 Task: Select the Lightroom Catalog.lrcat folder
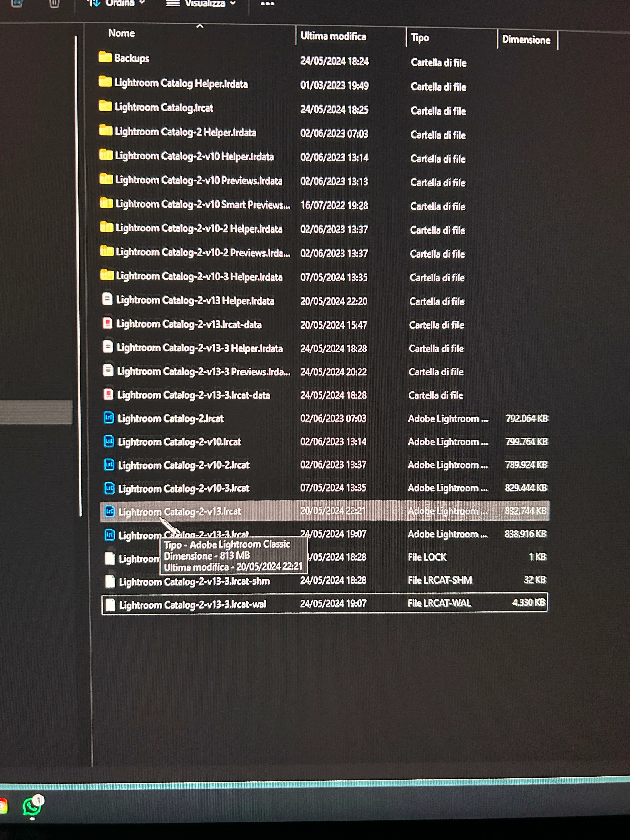click(164, 108)
